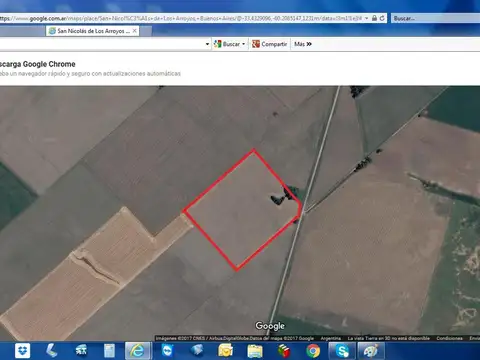Image resolution: width=480 pixels, height=360 pixels.
Task: Launch the network connections taskbar icon
Action: (81, 351)
